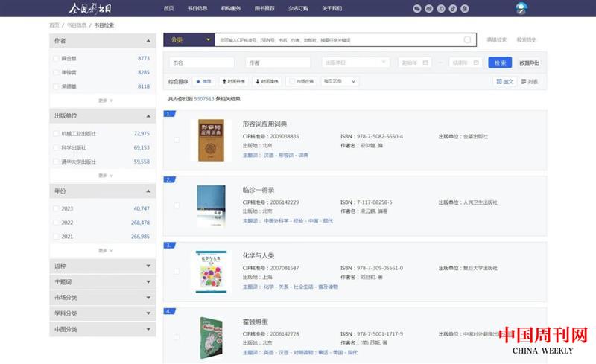596x364 pixels.
Task: Click the 书名 title input field
Action: point(202,63)
